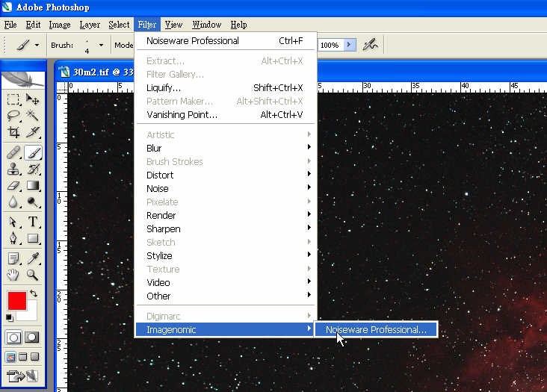The height and width of the screenshot is (392, 547).
Task: Select the Notes tool
Action: point(13,259)
